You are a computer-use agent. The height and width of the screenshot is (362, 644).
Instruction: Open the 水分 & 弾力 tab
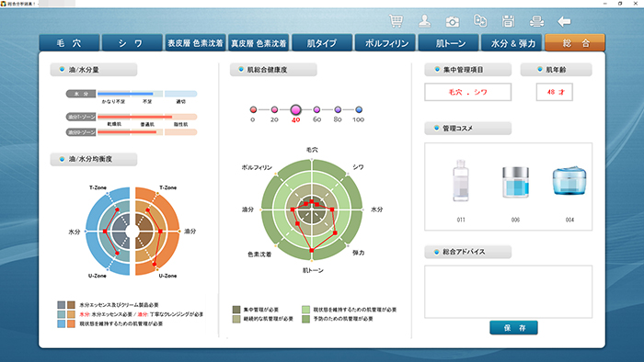(512, 43)
